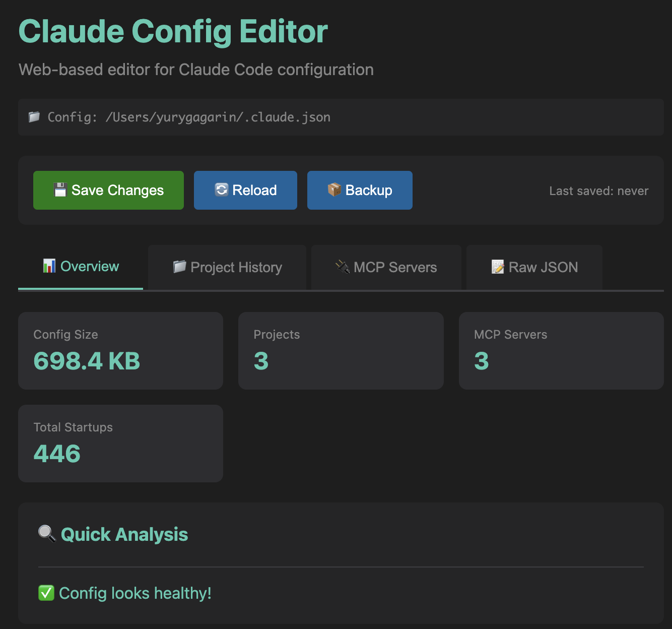
Task: Open the MCP Servers tab
Action: click(x=386, y=267)
